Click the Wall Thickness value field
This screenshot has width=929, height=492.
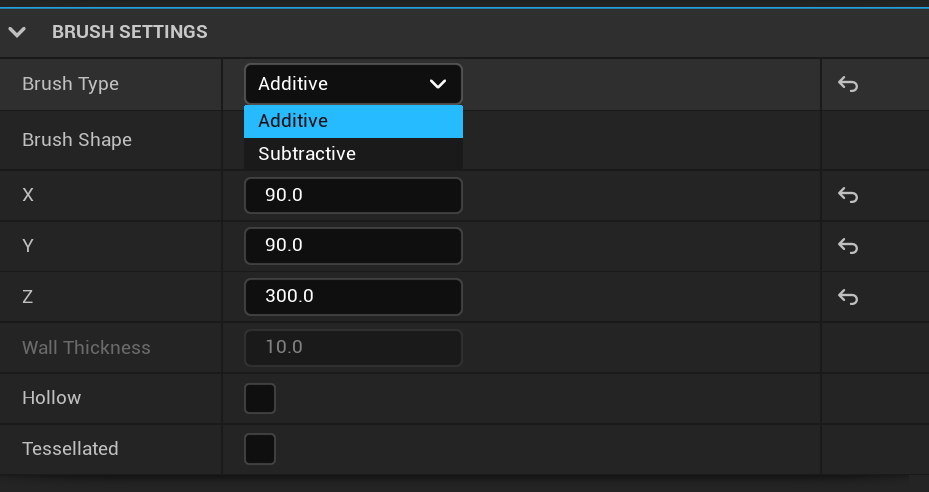click(x=353, y=348)
